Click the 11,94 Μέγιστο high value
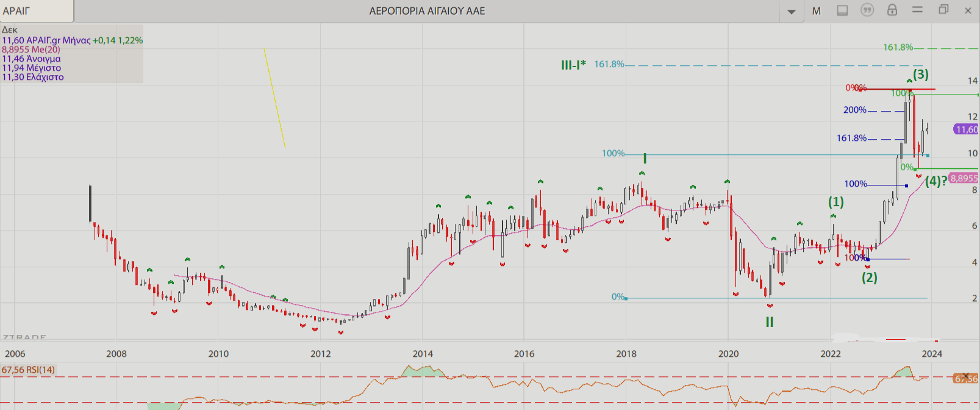 click(31, 68)
